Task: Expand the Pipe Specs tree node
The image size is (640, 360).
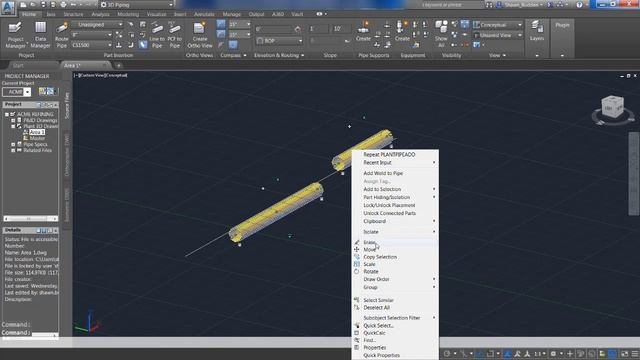Action: [13, 144]
